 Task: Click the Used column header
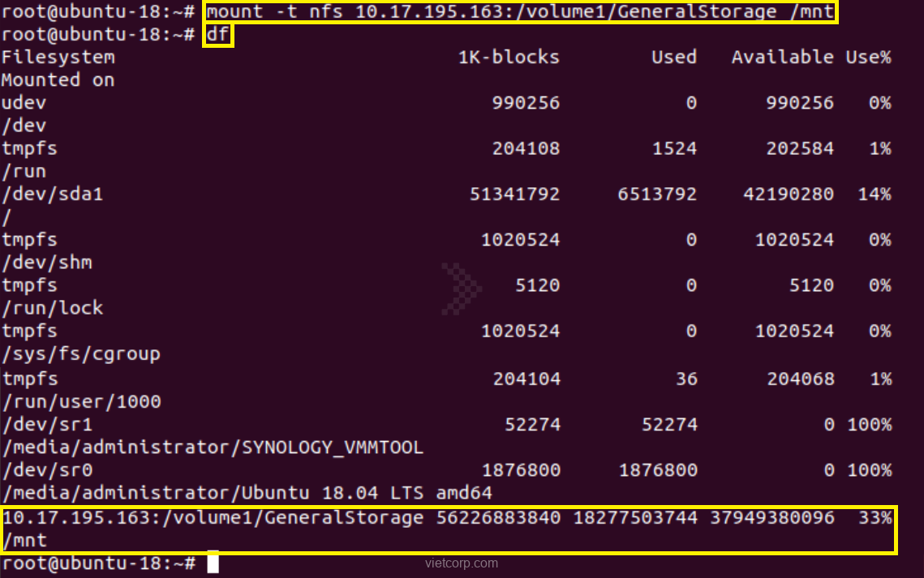673,57
